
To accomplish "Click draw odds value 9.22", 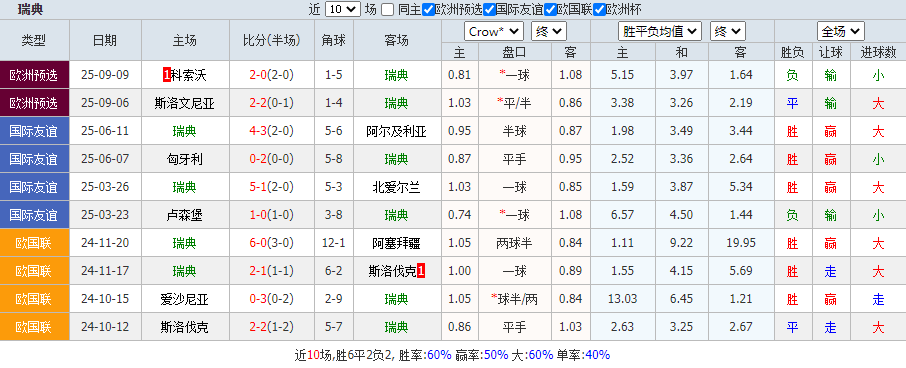I will [682, 244].
